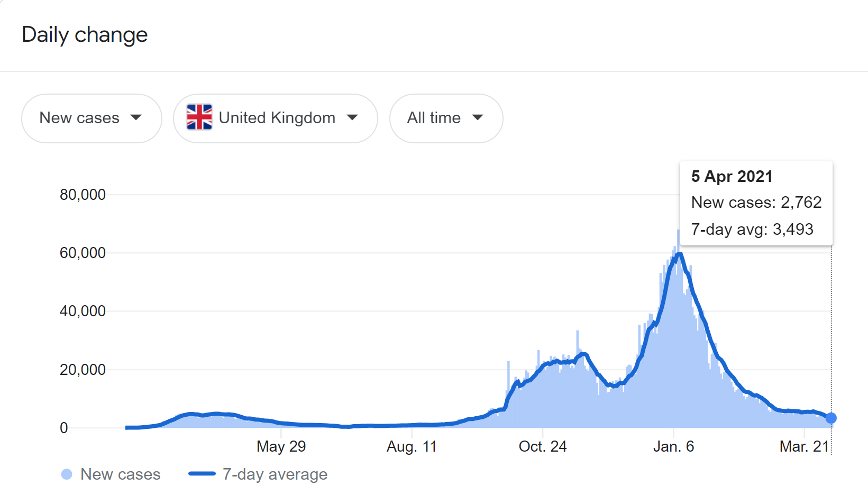Click the '5 Apr 2021' tooltip date
This screenshot has height=504, width=868.
732,177
